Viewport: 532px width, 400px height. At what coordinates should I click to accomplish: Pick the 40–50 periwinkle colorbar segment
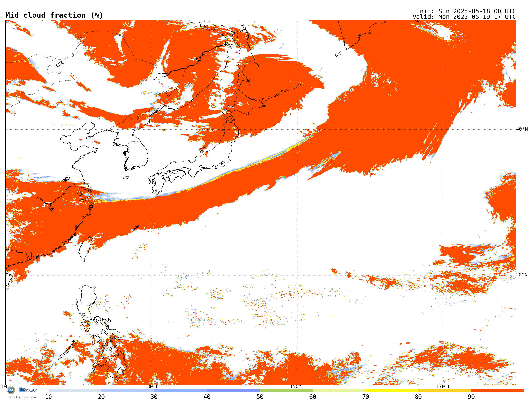233,391
